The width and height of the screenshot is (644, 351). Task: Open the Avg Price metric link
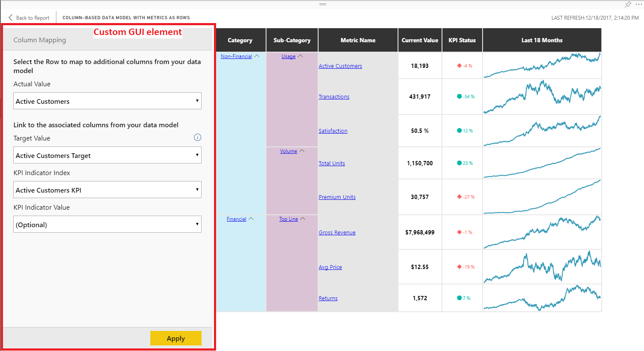click(330, 267)
